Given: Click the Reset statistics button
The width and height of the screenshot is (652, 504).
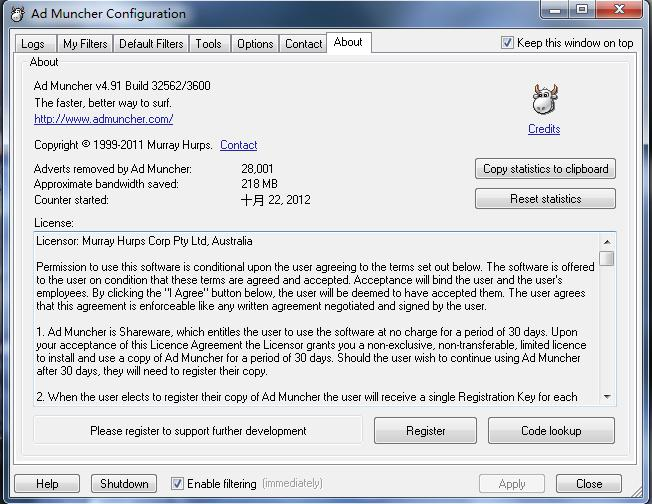Looking at the screenshot, I should pos(546,199).
